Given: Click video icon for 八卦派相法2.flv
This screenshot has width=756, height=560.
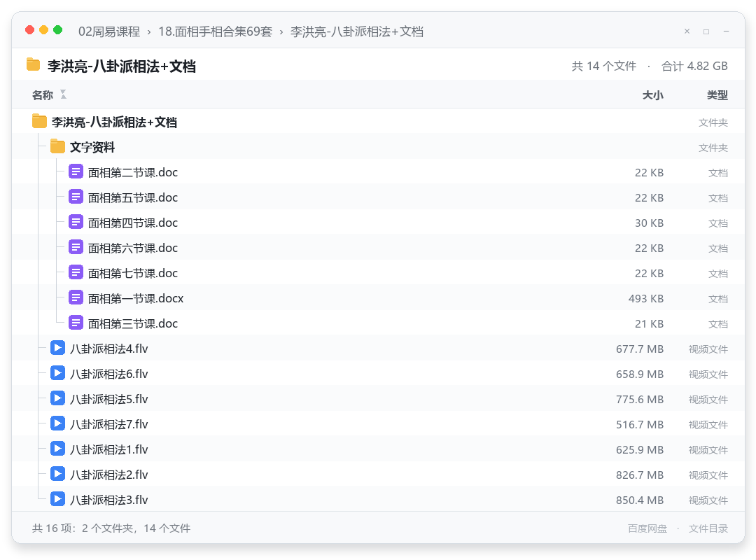Looking at the screenshot, I should [x=57, y=474].
